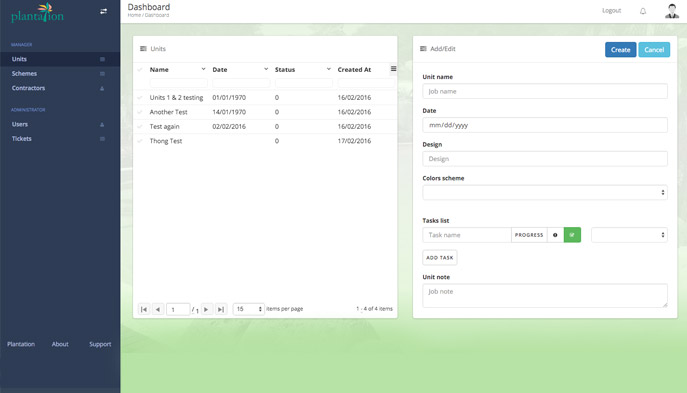Toggle sidebar collapse arrows icon

(103, 11)
